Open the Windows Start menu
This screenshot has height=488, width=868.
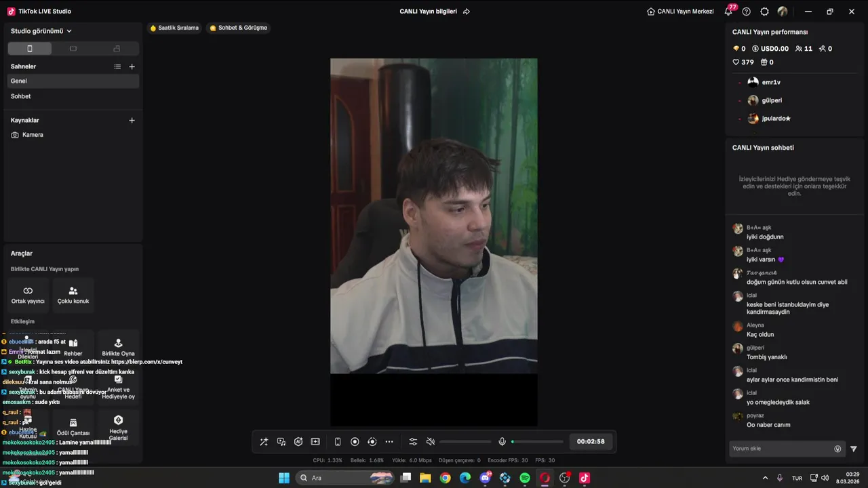[x=284, y=478]
